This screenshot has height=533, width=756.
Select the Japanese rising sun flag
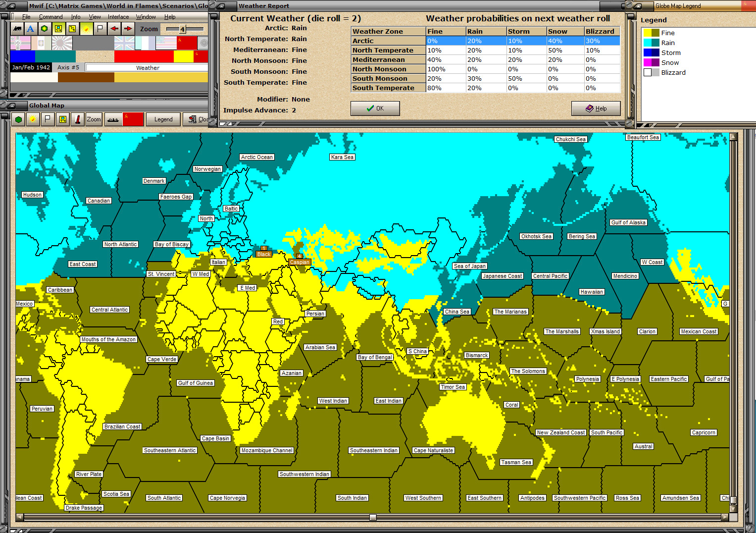coord(62,43)
